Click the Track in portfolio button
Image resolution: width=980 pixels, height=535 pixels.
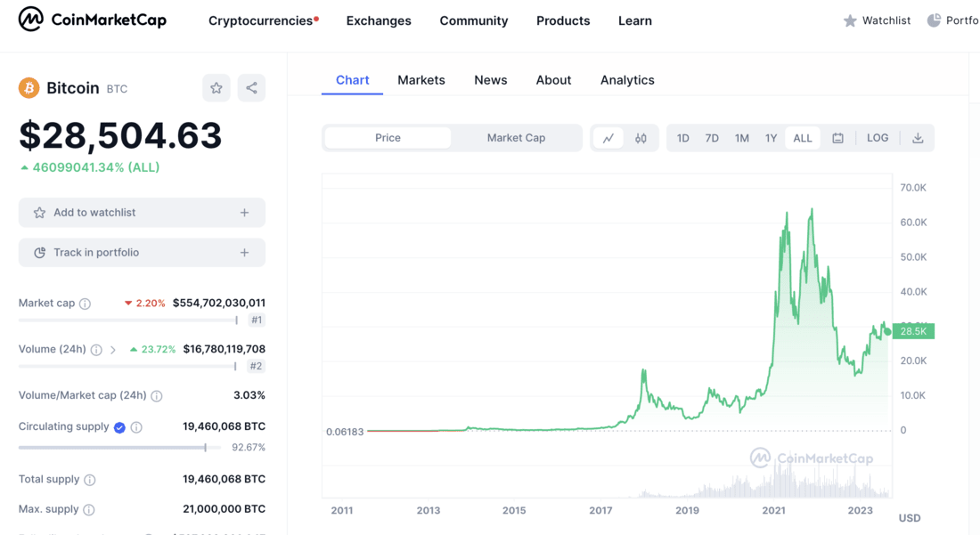pyautogui.click(x=142, y=253)
